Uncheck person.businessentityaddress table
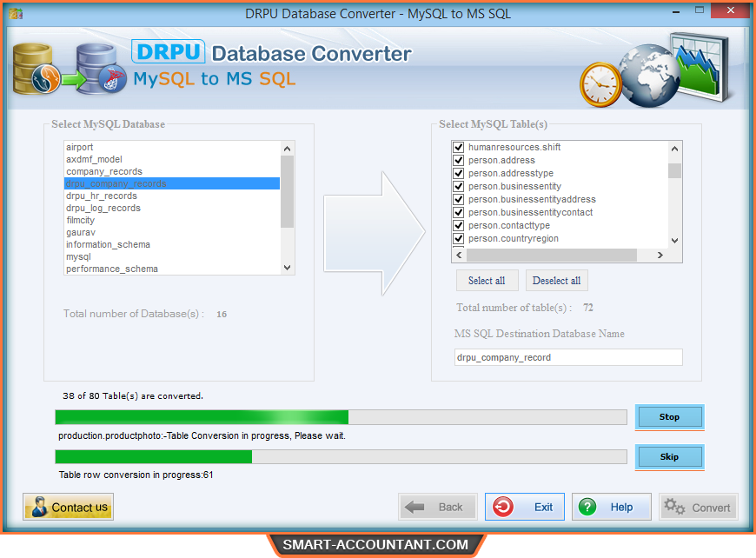The image size is (756, 558). click(x=459, y=199)
